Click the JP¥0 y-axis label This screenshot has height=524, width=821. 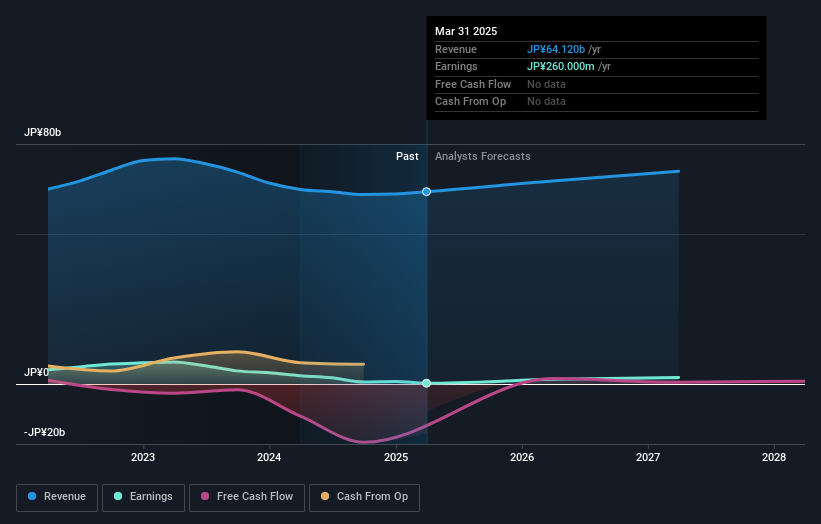[36, 372]
